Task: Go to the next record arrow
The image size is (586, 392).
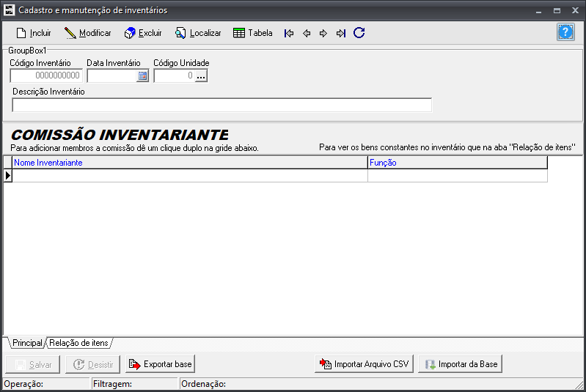Action: pos(323,33)
